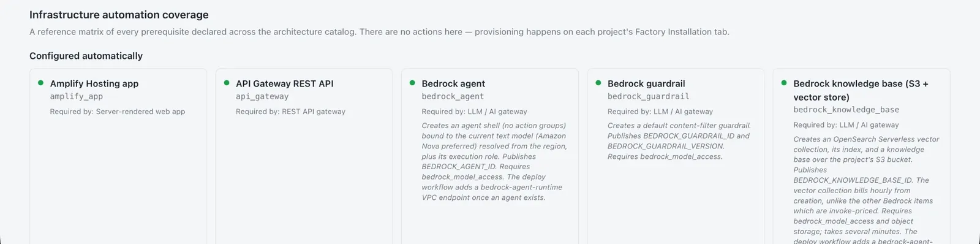
Task: Select the API Gateway REST API title
Action: tap(285, 83)
